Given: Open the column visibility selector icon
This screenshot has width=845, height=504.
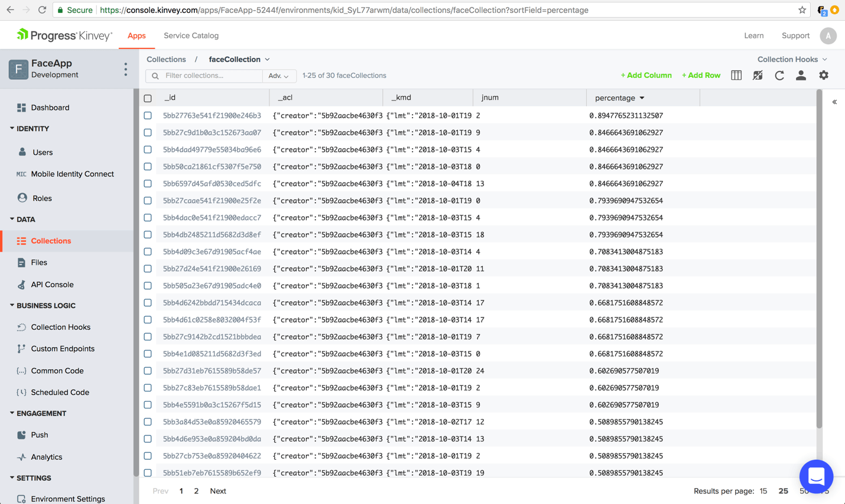Looking at the screenshot, I should click(736, 75).
